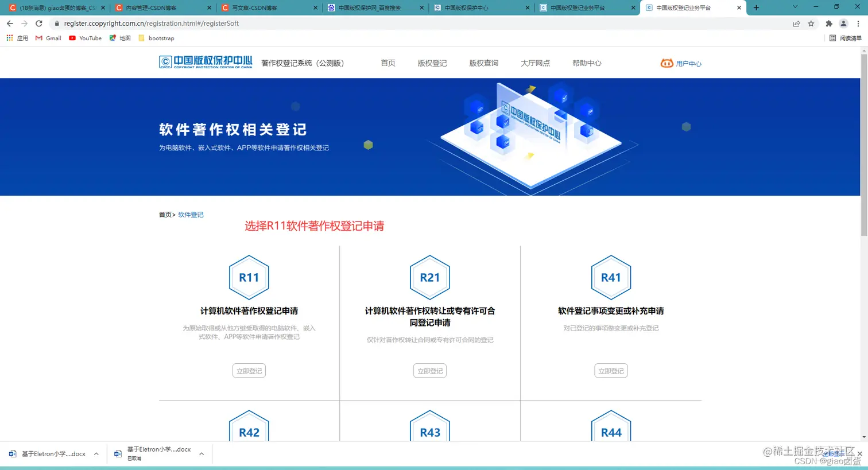Open the 应用 apps launcher grid
This screenshot has height=470, width=868.
(10, 38)
